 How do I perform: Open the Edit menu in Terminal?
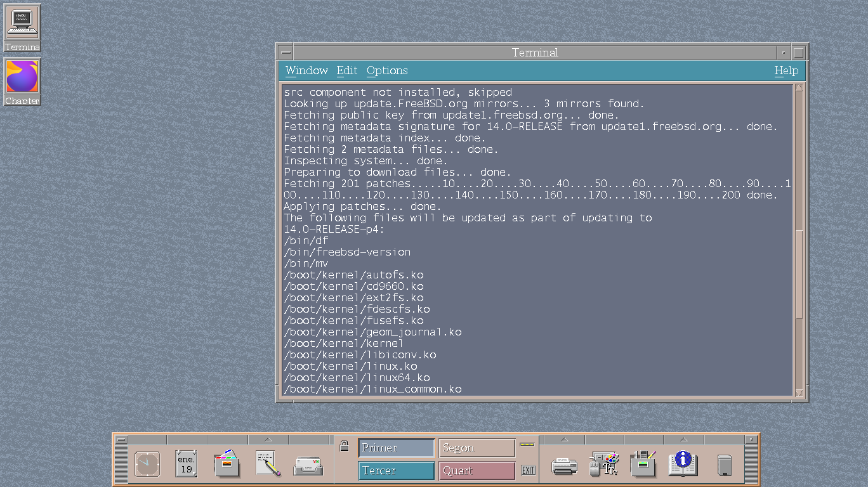pyautogui.click(x=347, y=70)
